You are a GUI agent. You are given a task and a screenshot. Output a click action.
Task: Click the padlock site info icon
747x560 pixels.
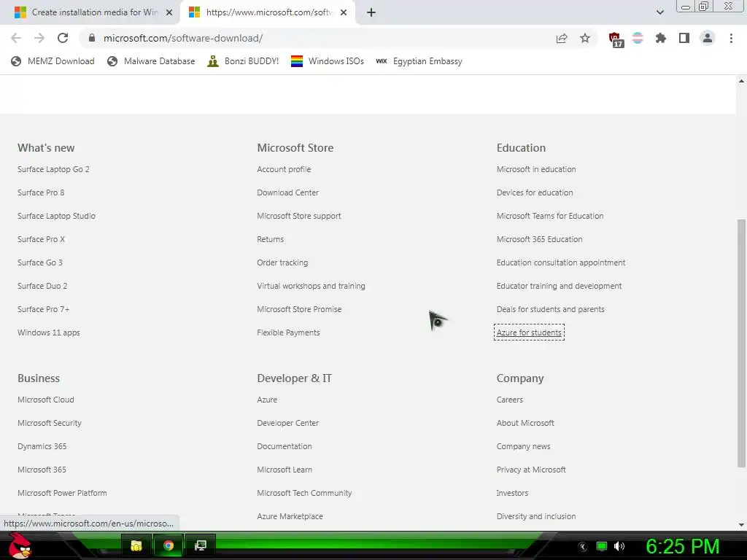pos(92,38)
